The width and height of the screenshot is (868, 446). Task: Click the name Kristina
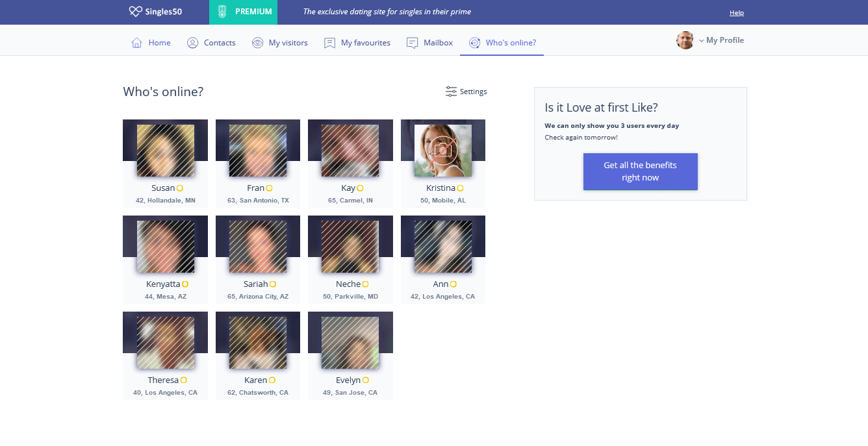point(440,188)
